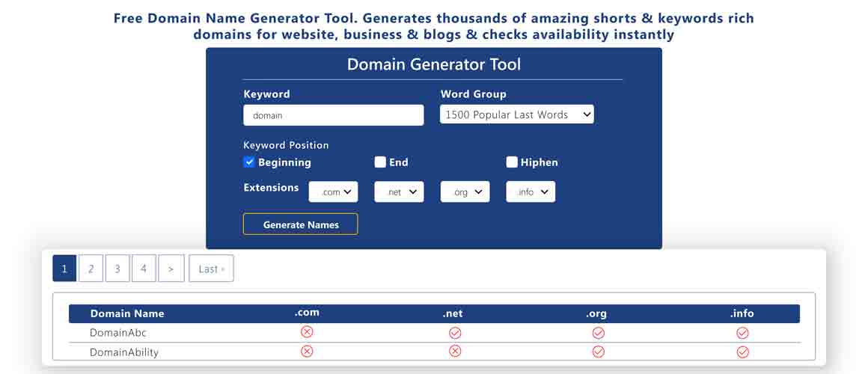Click the Generate Names button
This screenshot has height=374, width=868.
[300, 224]
